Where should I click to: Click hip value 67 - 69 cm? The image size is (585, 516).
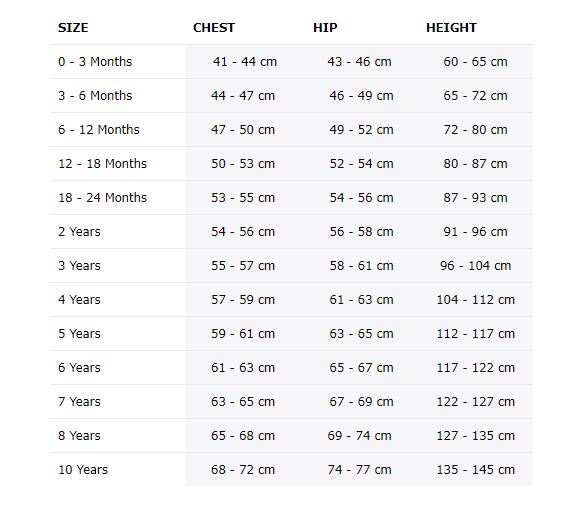[x=361, y=401]
